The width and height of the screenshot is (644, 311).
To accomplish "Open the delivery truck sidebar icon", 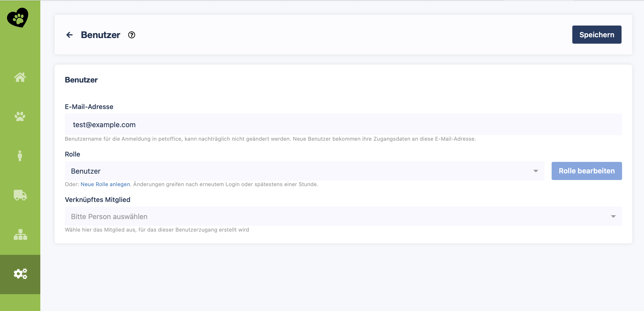I will 20,195.
